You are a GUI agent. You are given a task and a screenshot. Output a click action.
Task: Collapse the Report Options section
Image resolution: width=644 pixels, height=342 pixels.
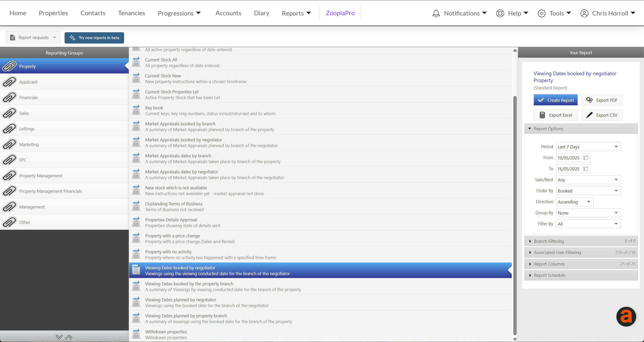pyautogui.click(x=581, y=129)
